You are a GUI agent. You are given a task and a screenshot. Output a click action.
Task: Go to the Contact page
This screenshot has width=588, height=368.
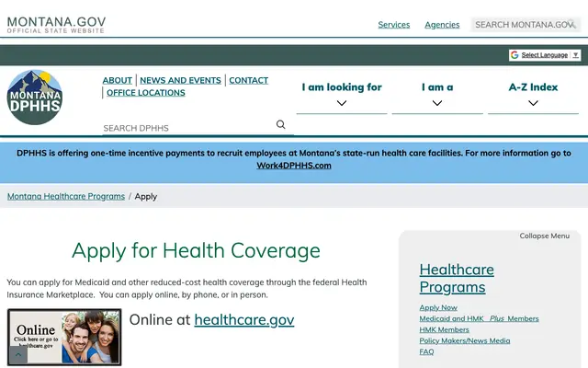click(x=249, y=80)
